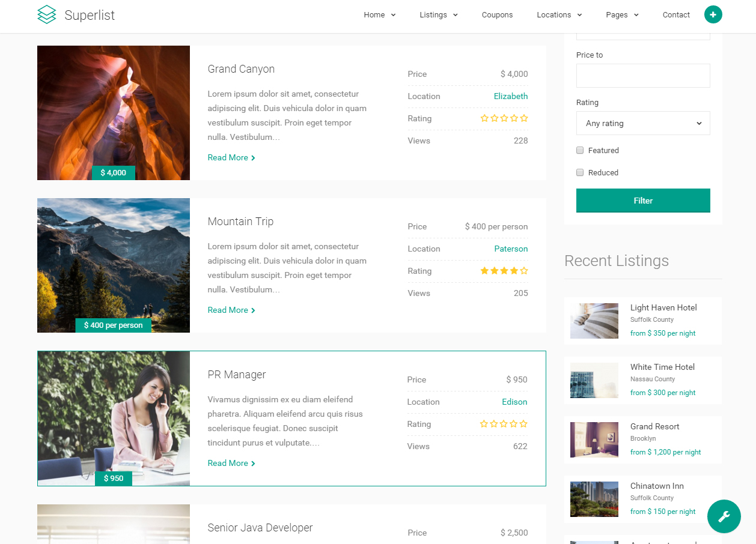Screen dimensions: 756x544
Task: Enable the Featured checkbox
Action: point(580,150)
